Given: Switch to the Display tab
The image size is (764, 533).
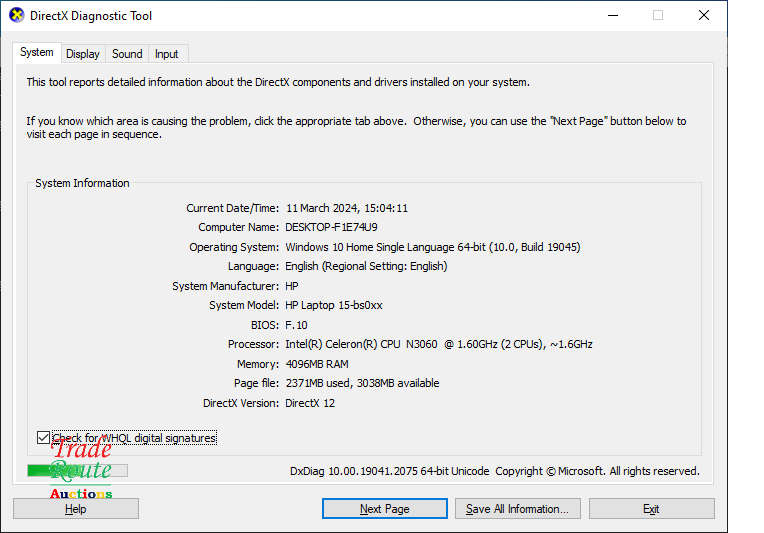Looking at the screenshot, I should [83, 54].
